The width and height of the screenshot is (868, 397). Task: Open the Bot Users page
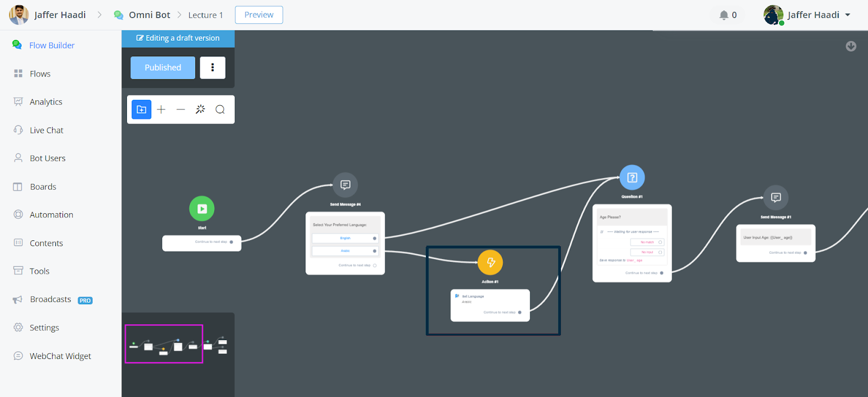48,158
